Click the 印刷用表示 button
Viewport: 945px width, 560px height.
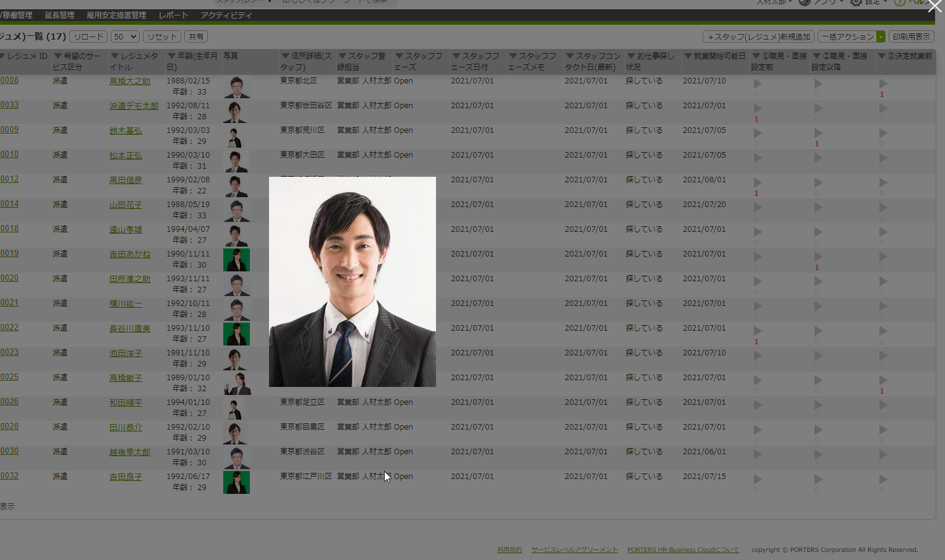912,36
